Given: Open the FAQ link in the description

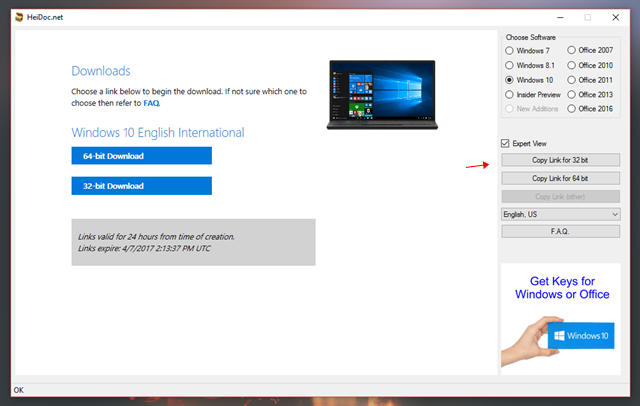Looking at the screenshot, I should [151, 103].
